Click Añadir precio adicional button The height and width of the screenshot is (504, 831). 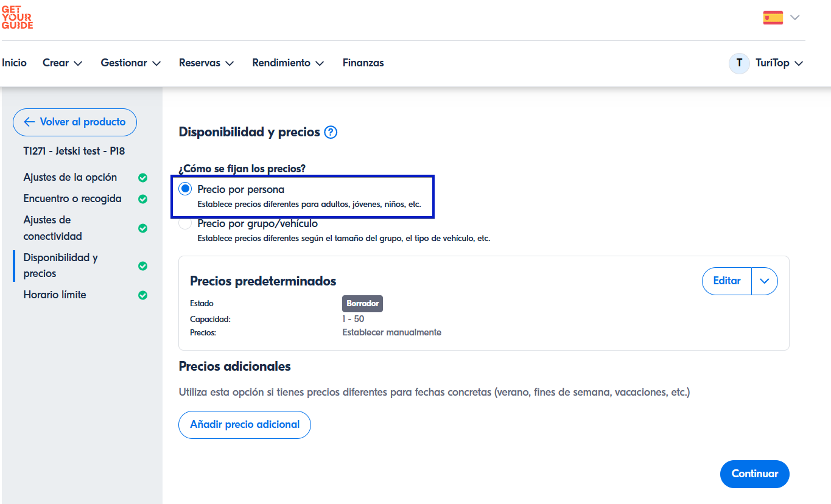point(244,425)
